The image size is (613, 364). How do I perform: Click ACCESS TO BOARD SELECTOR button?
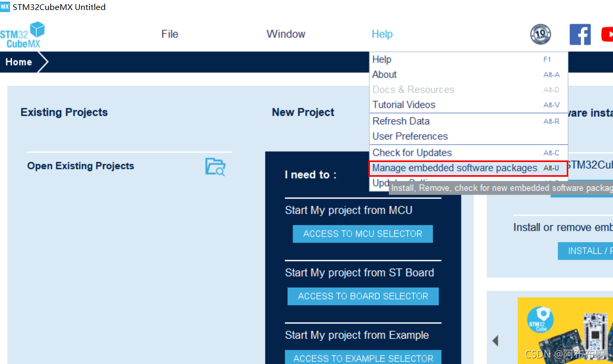point(363,296)
